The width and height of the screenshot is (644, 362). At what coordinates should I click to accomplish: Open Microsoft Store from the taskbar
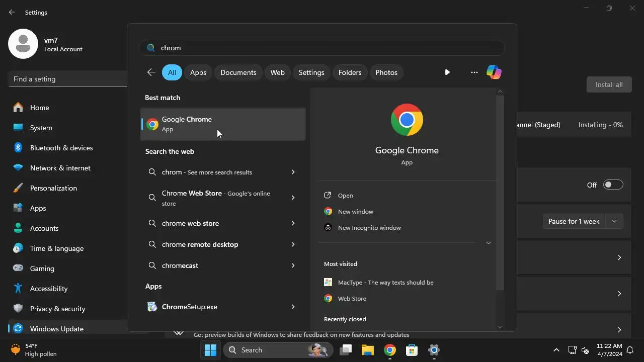point(412,350)
